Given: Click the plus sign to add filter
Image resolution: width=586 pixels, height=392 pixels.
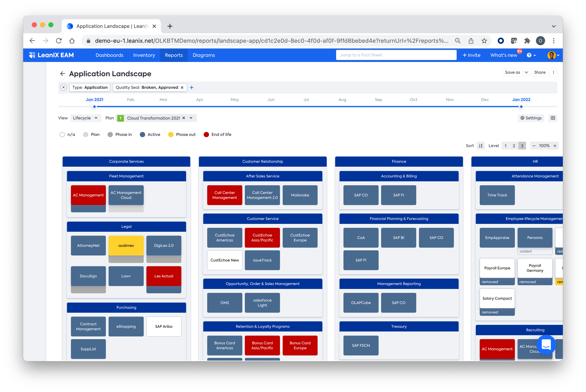Looking at the screenshot, I should pos(191,87).
